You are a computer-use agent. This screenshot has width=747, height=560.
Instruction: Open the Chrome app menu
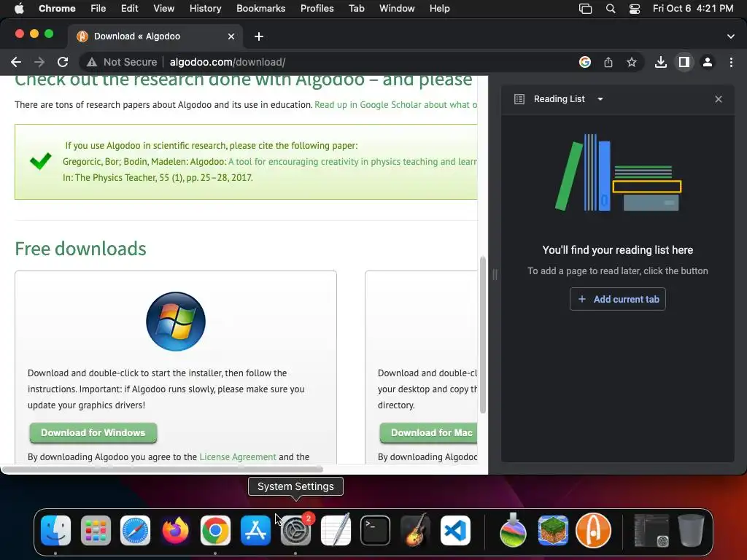tap(57, 9)
